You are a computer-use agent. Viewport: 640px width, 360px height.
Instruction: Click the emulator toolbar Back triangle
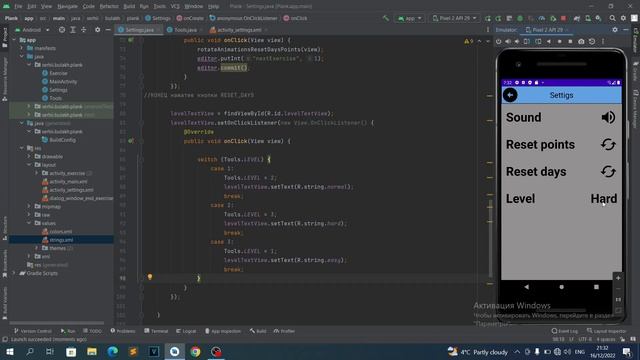(549, 41)
